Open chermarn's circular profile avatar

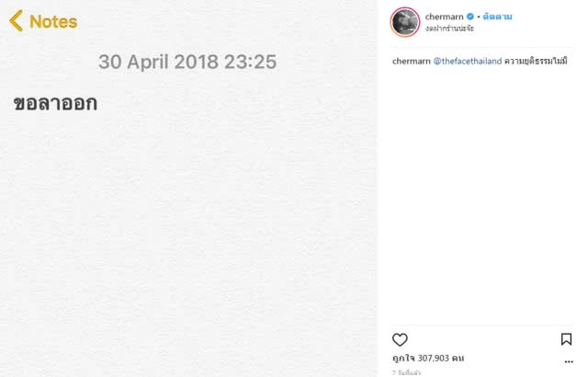[x=405, y=22]
